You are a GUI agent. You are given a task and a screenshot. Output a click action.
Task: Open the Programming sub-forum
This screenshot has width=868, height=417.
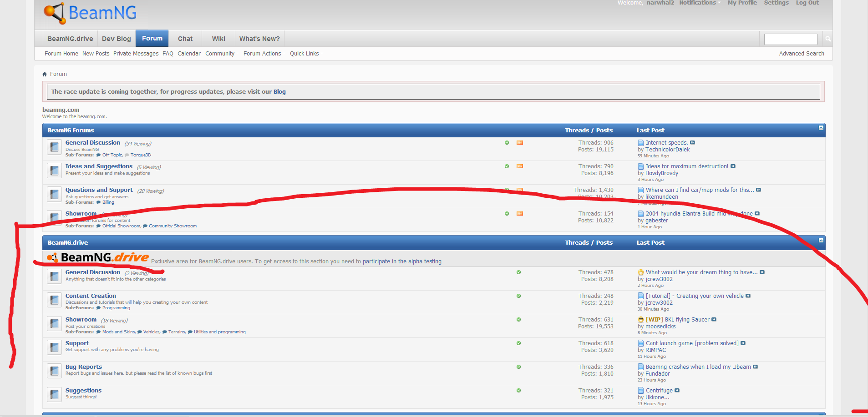click(x=116, y=308)
